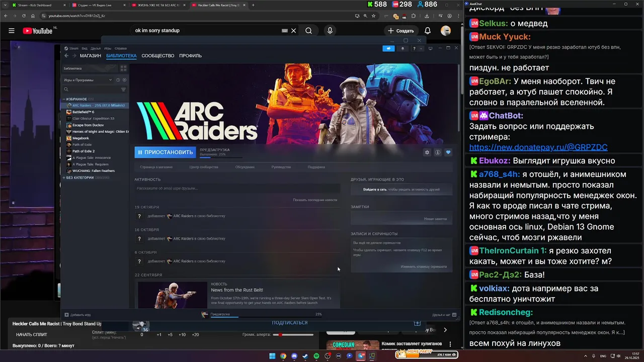Open the ПРОФИЛЬ tab in Steam
The image size is (644, 362).
click(x=190, y=56)
